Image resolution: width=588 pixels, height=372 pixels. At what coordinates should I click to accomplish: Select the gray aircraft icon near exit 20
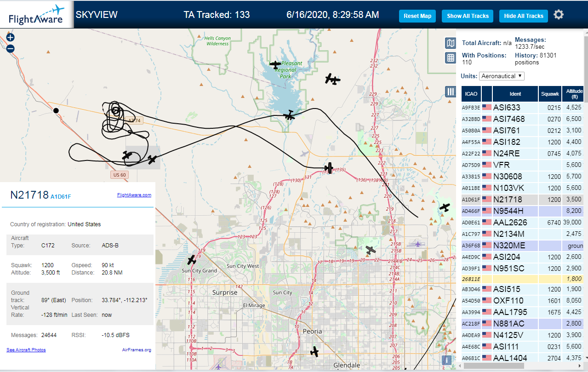click(371, 250)
